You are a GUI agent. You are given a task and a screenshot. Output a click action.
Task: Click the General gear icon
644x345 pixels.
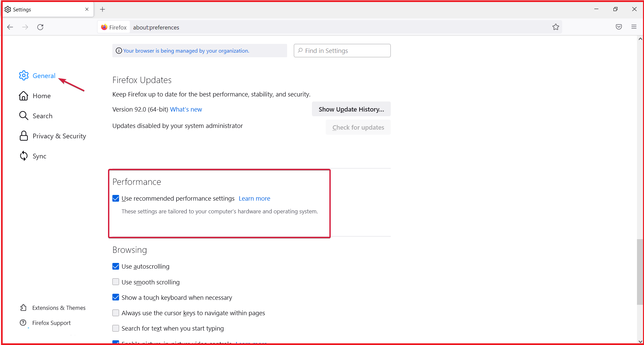click(x=23, y=75)
